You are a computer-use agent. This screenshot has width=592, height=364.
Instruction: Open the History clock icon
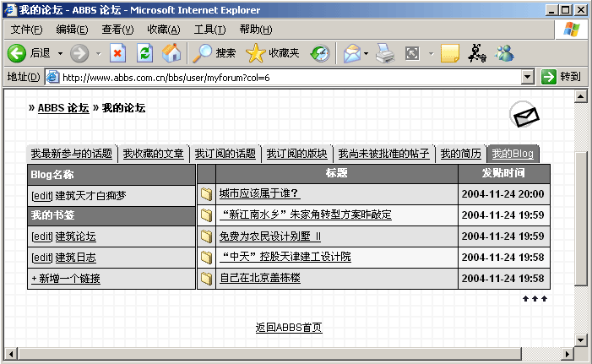click(320, 53)
